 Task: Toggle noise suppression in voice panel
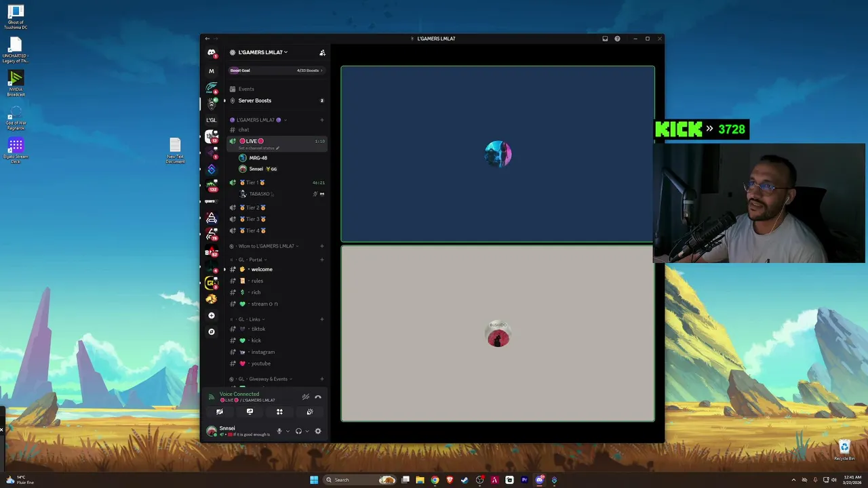(x=306, y=397)
